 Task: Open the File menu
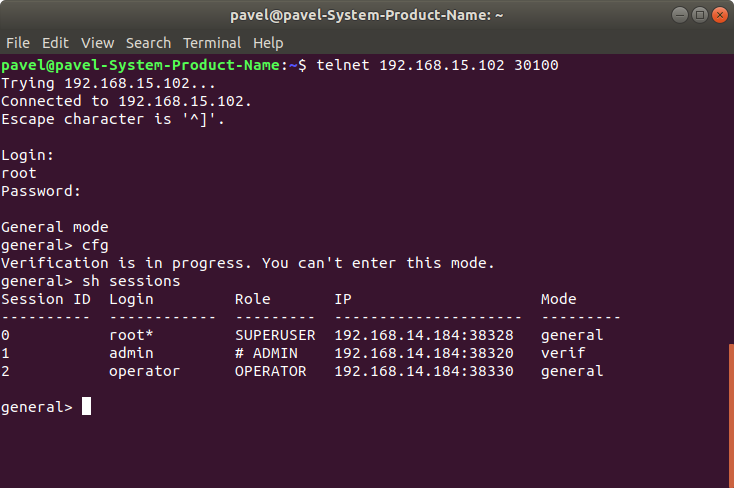point(18,43)
